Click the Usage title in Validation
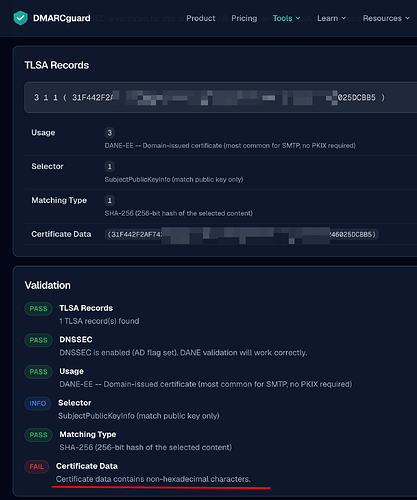 72,371
